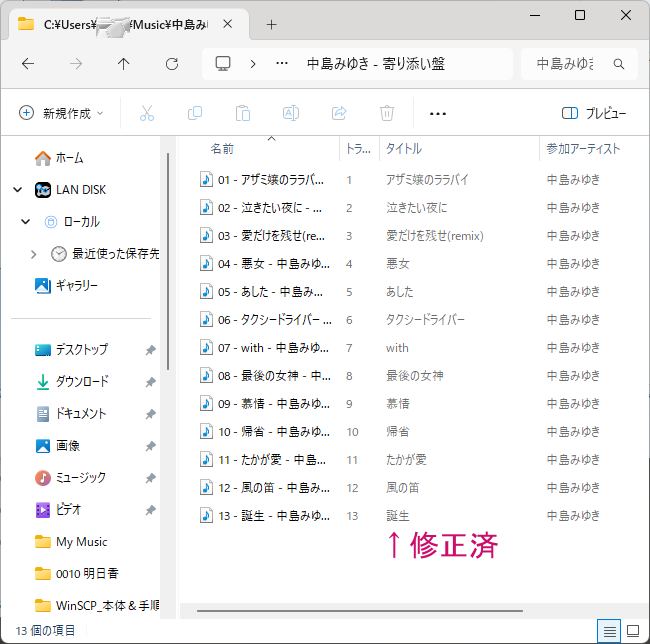650x644 pixels.
Task: Open Home (ホーム) in navigation pane
Action: 59,158
